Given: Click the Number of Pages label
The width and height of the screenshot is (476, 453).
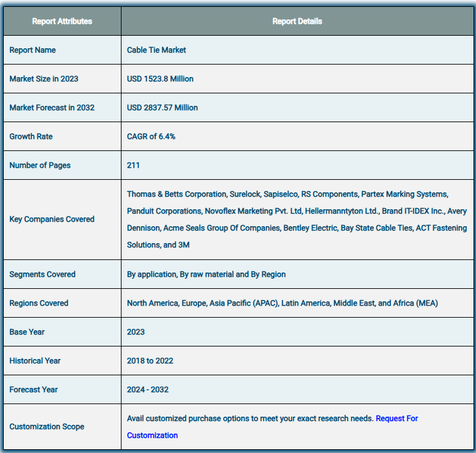Looking at the screenshot, I should 39,165.
